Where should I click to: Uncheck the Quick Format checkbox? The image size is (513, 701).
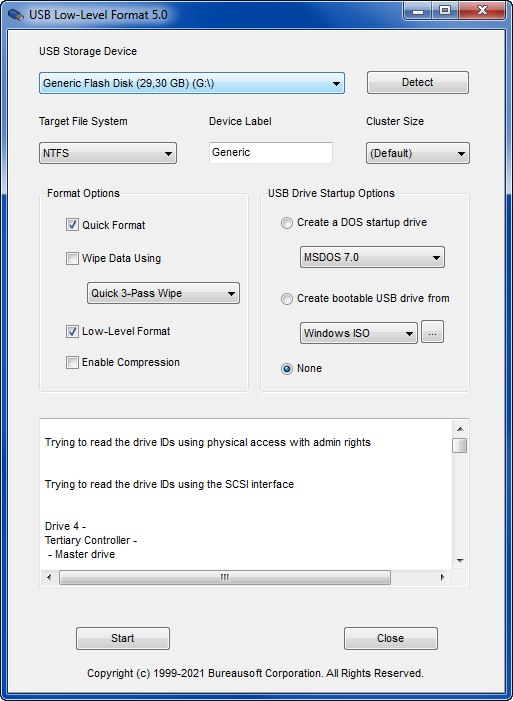[x=72, y=225]
